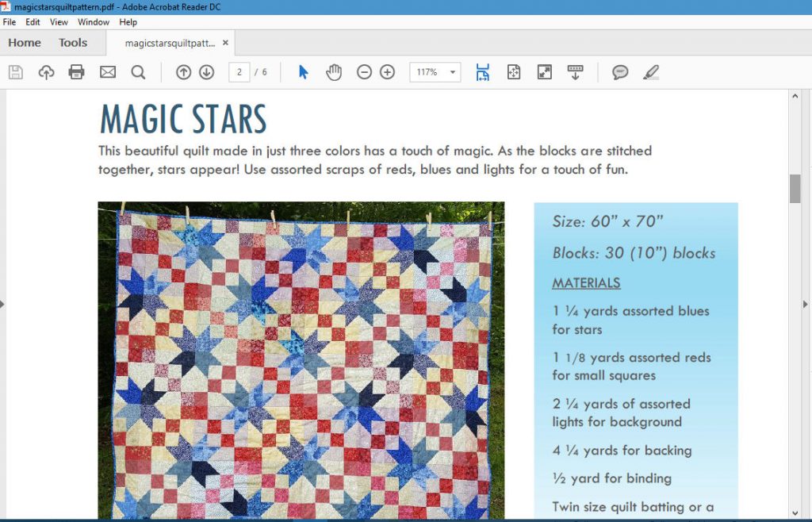
Task: Click inside the page number field
Action: tap(239, 71)
